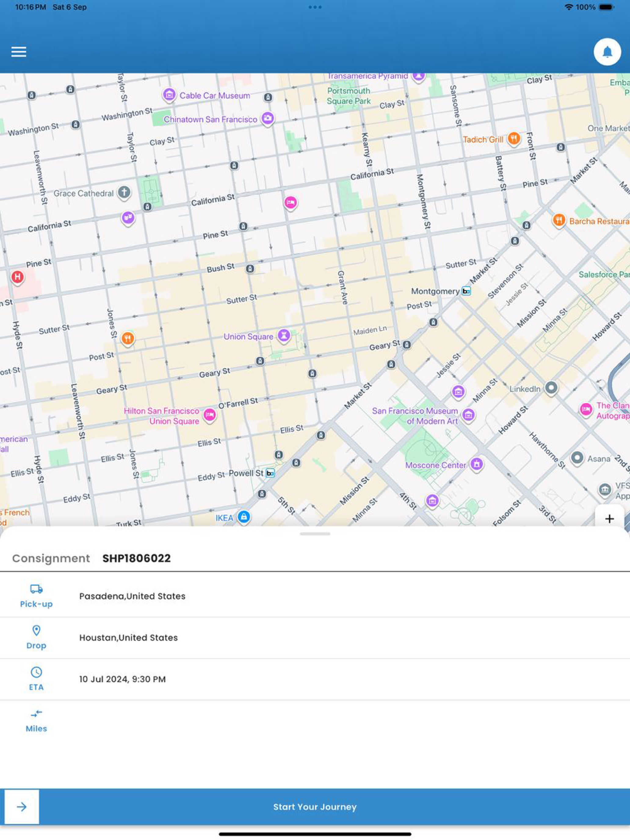This screenshot has width=630, height=840.
Task: Tap the Consignment label
Action: click(x=51, y=558)
